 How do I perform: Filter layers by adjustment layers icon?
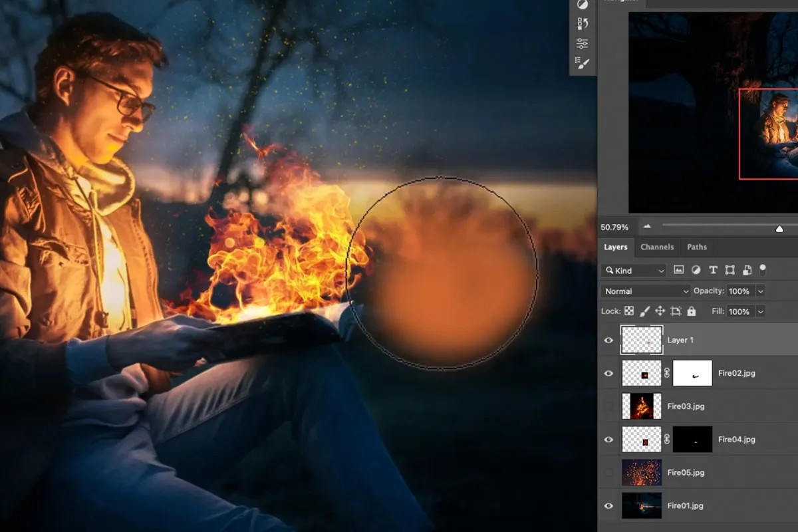[x=696, y=270]
